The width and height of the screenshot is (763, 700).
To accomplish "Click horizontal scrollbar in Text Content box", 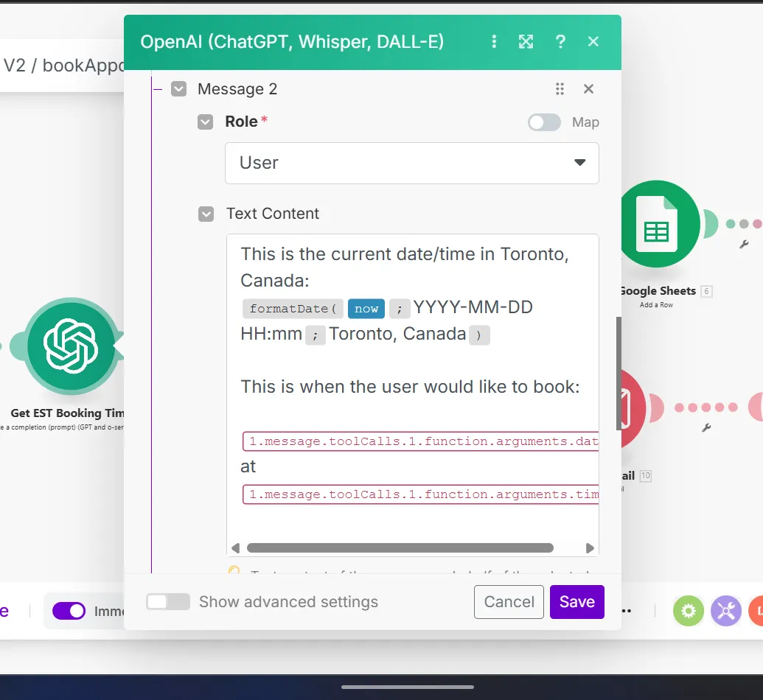I will 400,548.
